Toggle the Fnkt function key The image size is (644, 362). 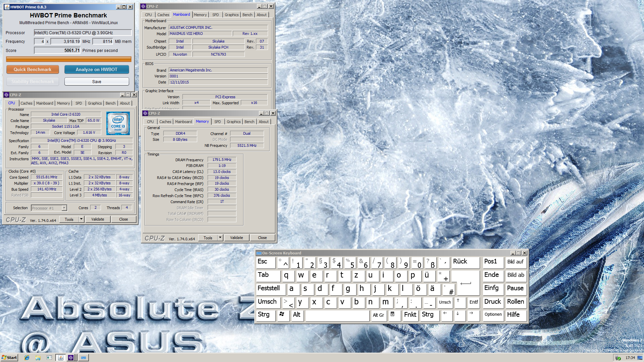(410, 315)
